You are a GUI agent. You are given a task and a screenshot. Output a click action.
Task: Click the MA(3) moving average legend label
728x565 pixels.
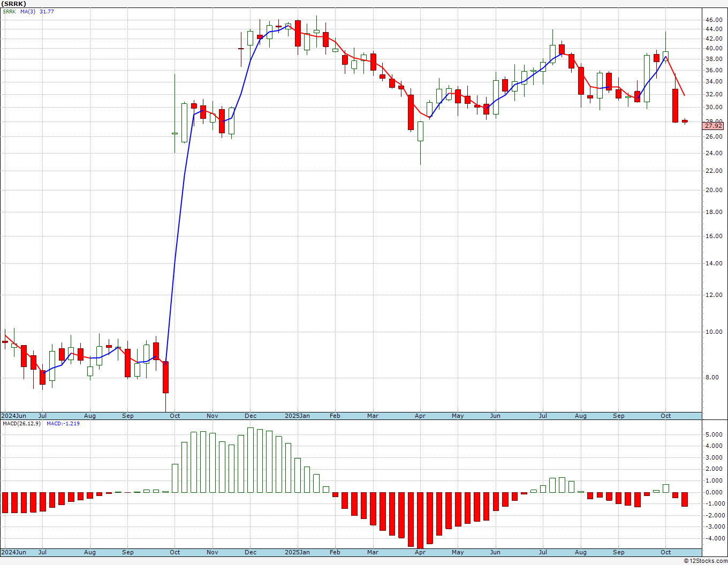(x=28, y=11)
